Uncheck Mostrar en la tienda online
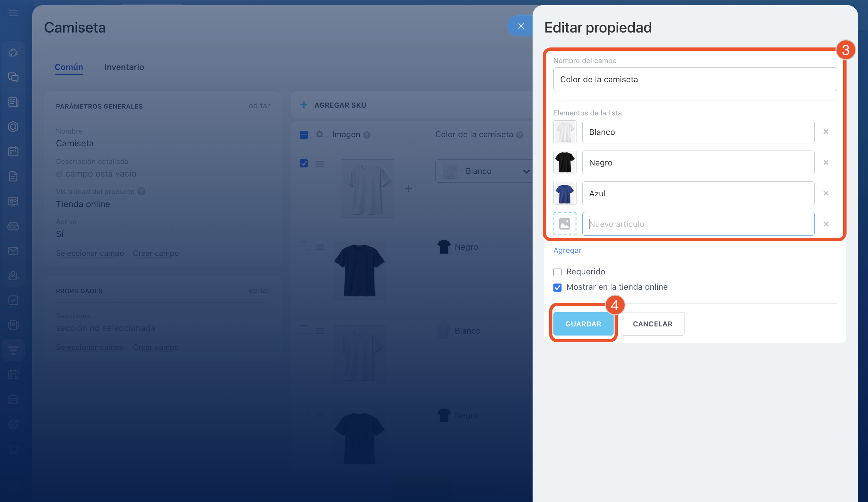Screen dimensions: 868x502 [x=557, y=287]
